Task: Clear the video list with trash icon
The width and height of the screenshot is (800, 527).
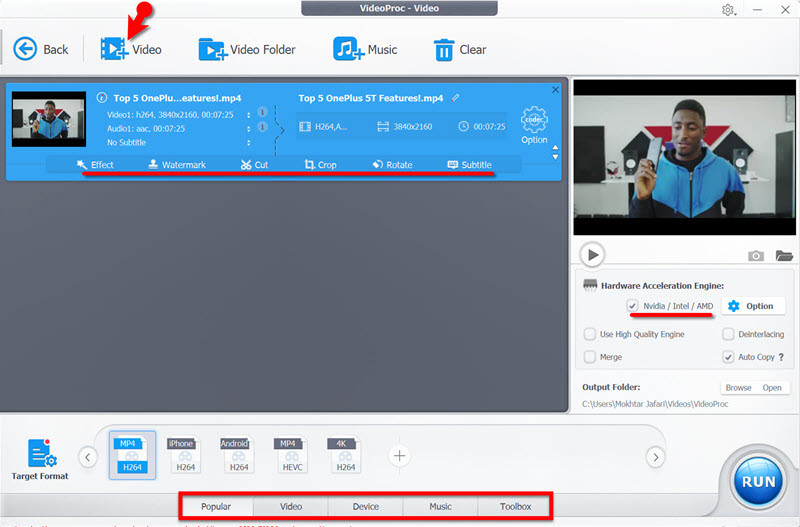Action: [x=460, y=49]
